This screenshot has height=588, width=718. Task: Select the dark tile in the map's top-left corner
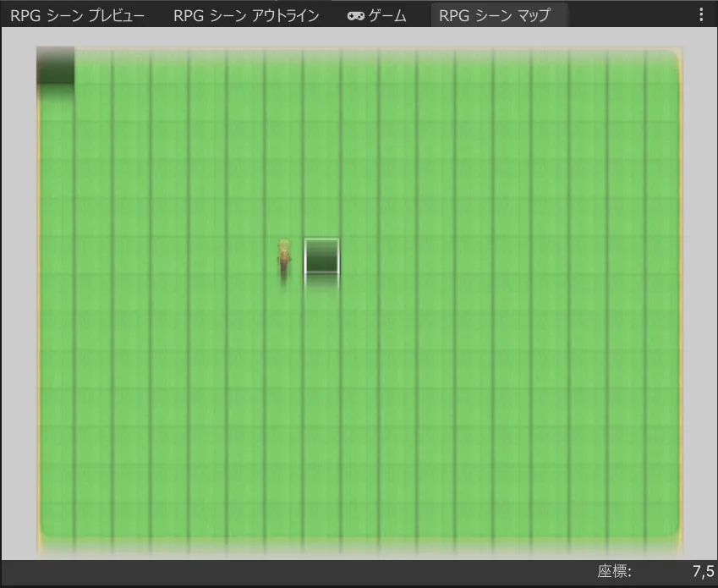click(56, 66)
